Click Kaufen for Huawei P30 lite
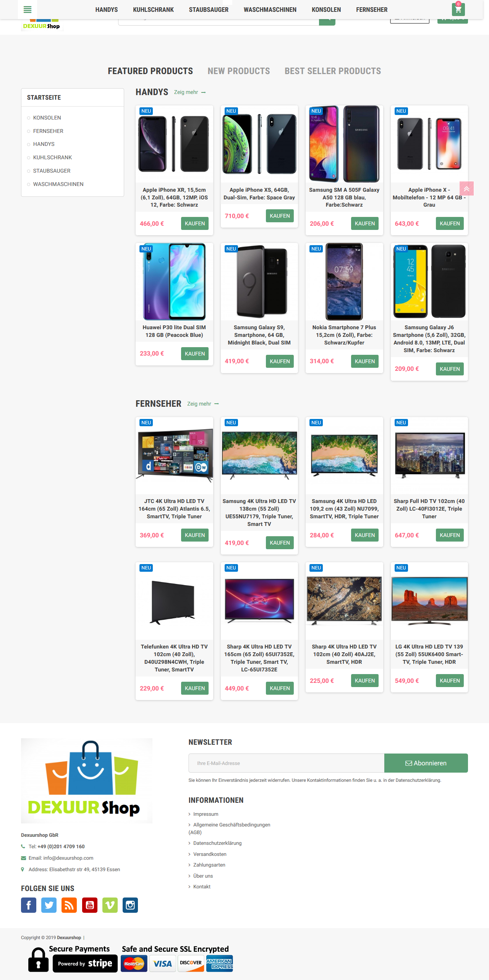The image size is (489, 980). click(x=195, y=354)
